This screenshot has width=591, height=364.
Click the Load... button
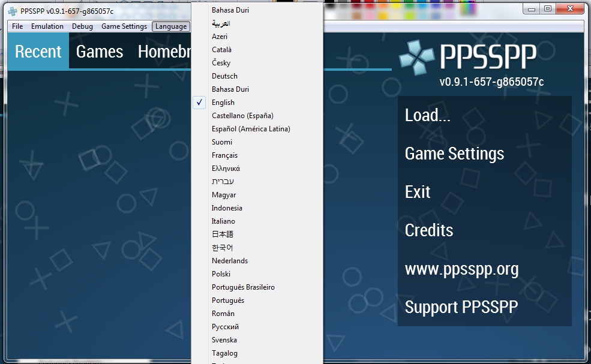pyautogui.click(x=484, y=115)
